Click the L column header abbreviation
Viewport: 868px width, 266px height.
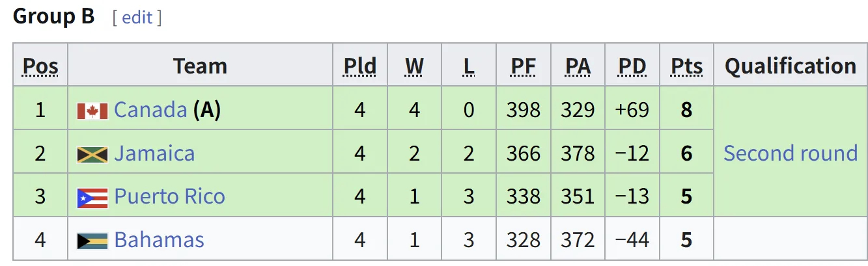[469, 66]
